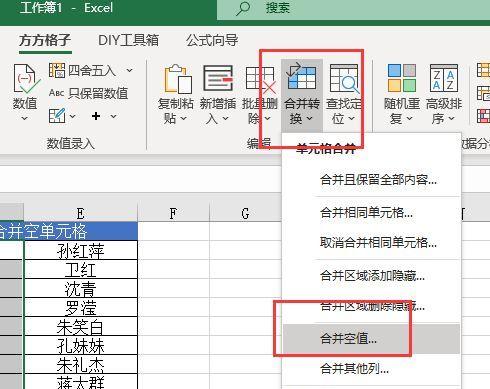Open the 方方格子 ribbon tab

[x=45, y=41]
